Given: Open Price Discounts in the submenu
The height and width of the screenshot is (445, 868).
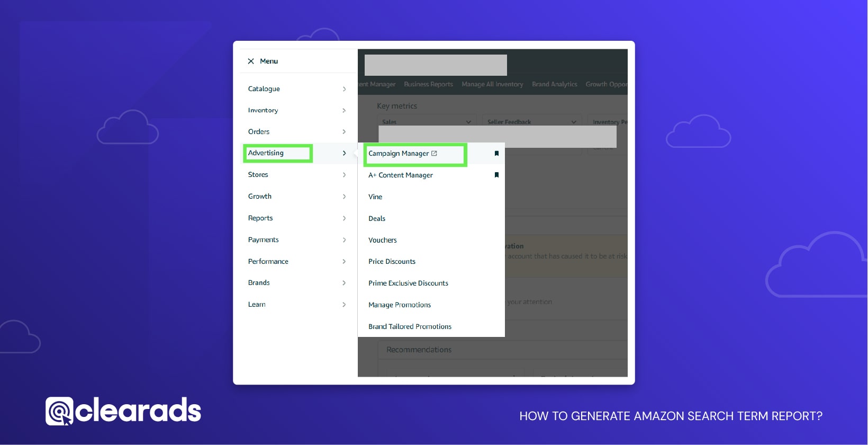Looking at the screenshot, I should [392, 262].
